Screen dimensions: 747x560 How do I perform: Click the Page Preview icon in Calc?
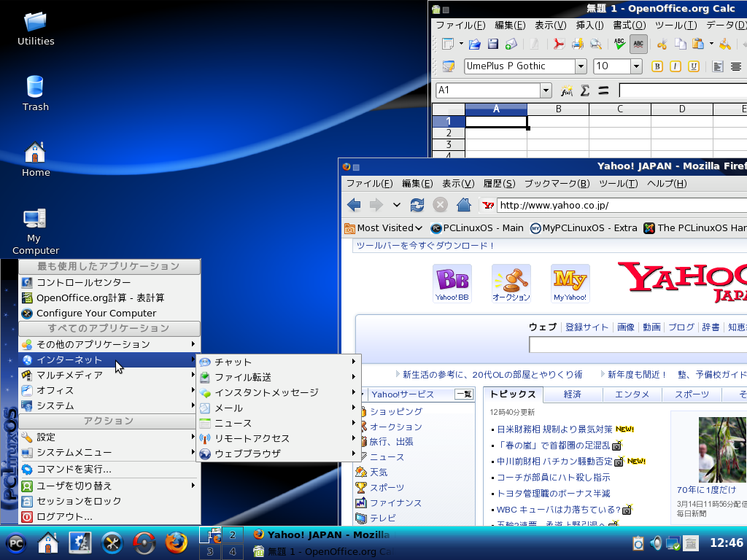tap(595, 44)
